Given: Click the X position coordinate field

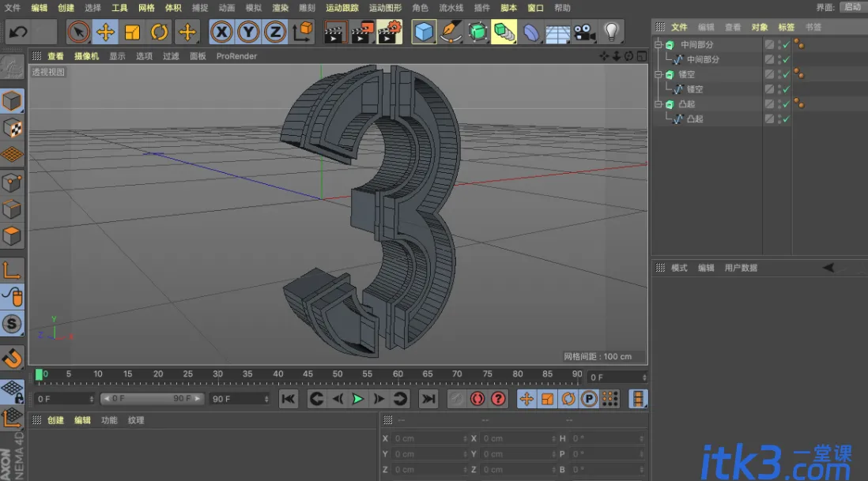Looking at the screenshot, I should click(x=431, y=438).
